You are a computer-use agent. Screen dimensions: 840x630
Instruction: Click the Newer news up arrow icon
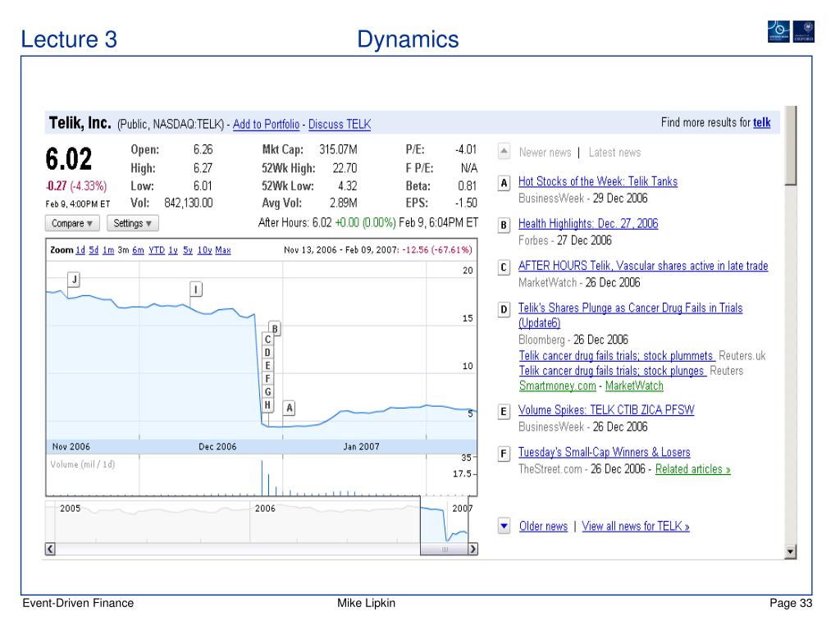click(504, 153)
